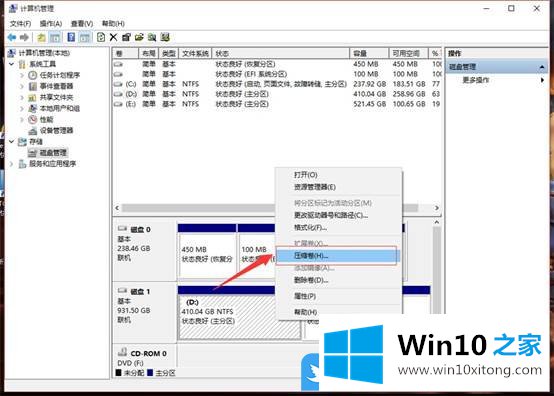Expand the 性能 node arrow
The image size is (554, 396).
[22, 119]
